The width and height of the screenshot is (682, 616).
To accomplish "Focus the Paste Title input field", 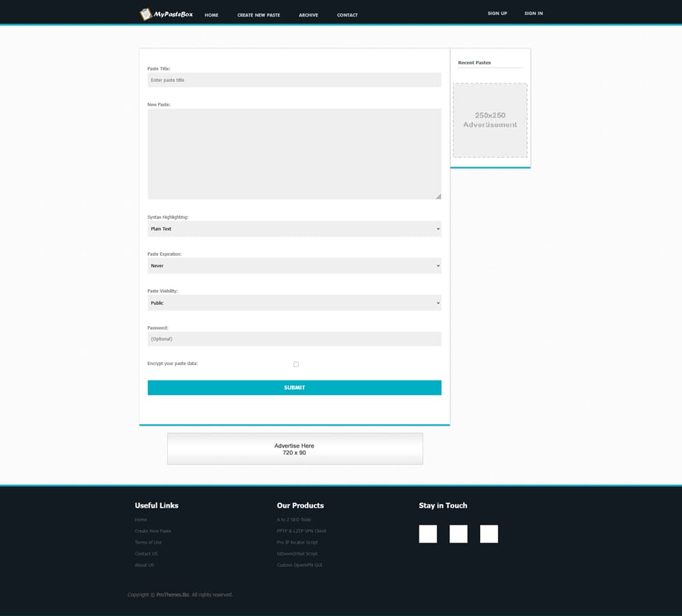I will [x=294, y=80].
